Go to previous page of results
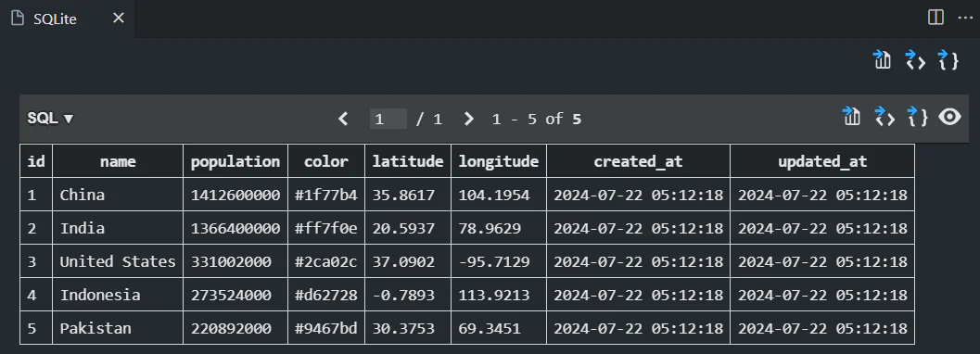This screenshot has height=354, width=980. 342,119
